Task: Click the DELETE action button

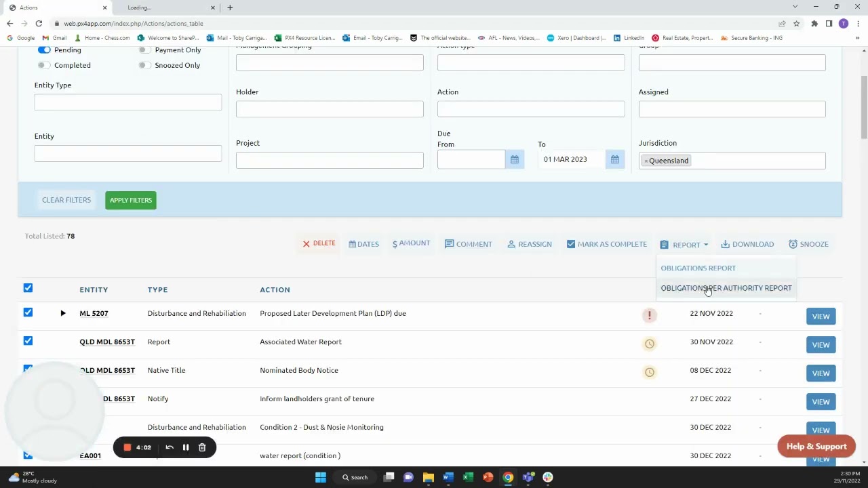Action: 319,244
